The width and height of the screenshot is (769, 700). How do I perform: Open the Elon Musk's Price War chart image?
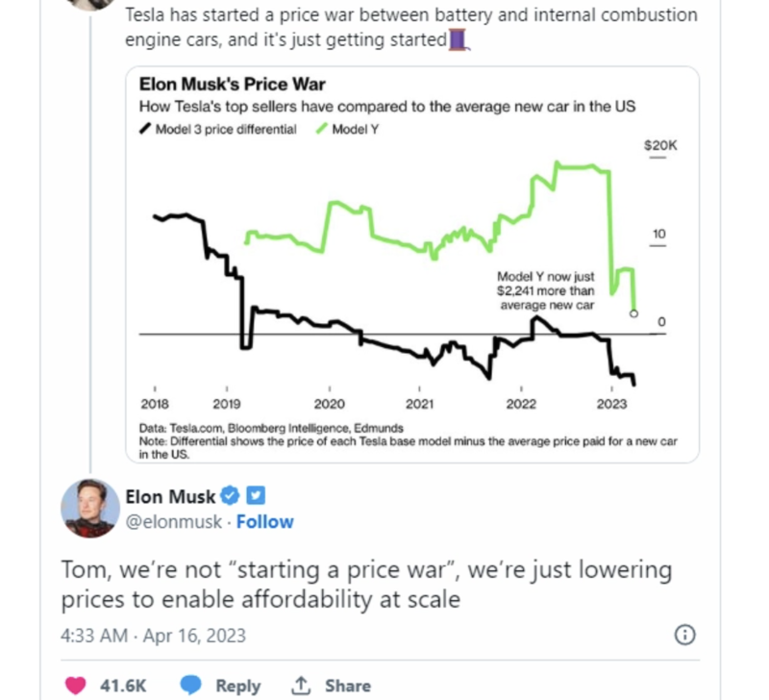coord(412,264)
